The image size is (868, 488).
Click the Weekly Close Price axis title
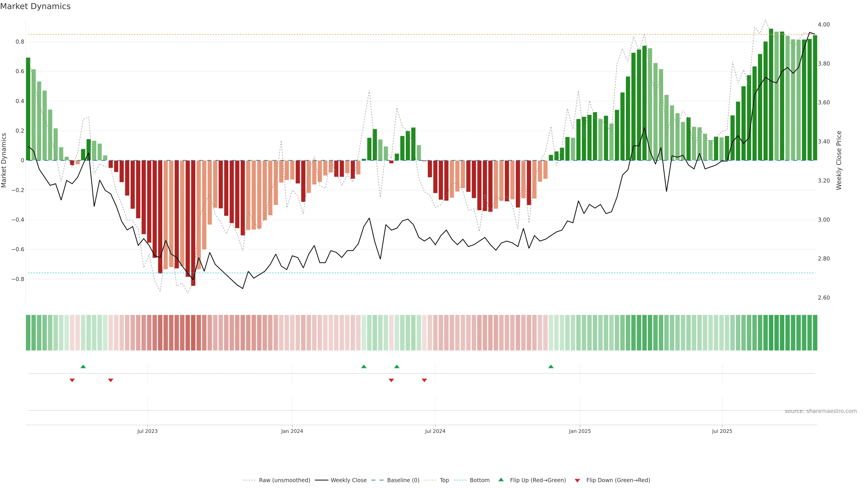point(839,160)
